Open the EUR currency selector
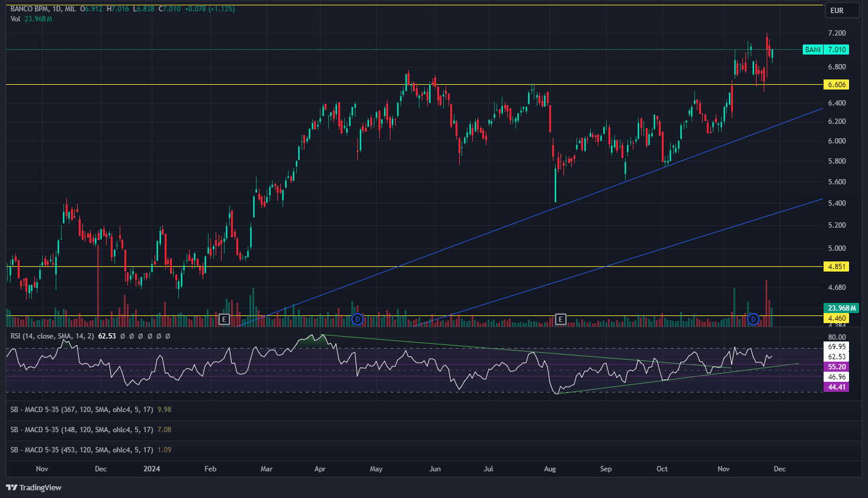Viewport: 868px width, 498px height. (842, 10)
